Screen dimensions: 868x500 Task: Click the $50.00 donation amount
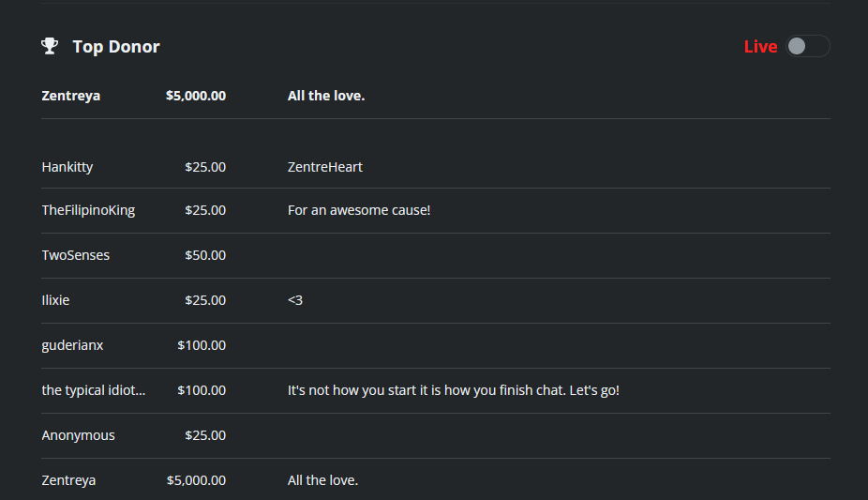click(x=205, y=255)
